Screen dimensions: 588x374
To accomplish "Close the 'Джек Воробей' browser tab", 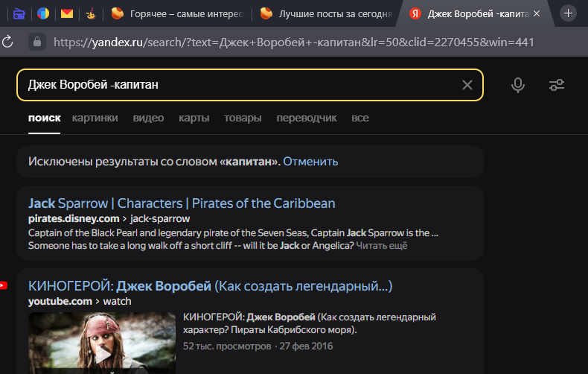I will click(x=537, y=13).
